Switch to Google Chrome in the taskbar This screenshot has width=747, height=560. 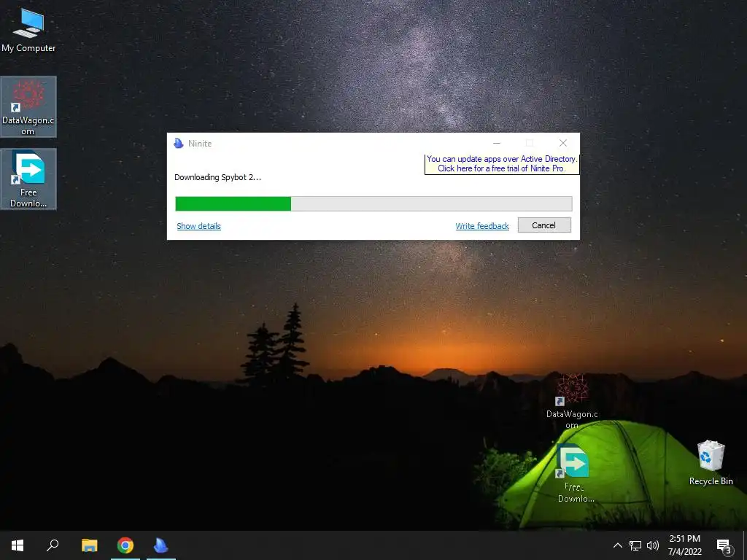coord(125,545)
